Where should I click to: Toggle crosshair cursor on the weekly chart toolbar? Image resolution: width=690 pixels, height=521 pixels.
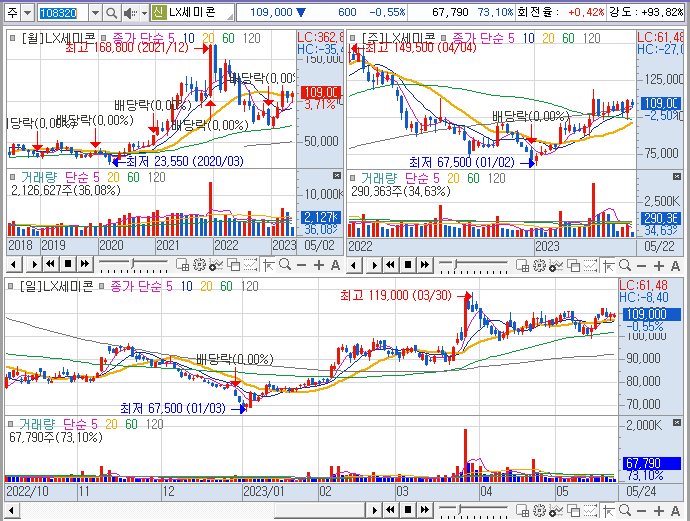click(x=608, y=265)
